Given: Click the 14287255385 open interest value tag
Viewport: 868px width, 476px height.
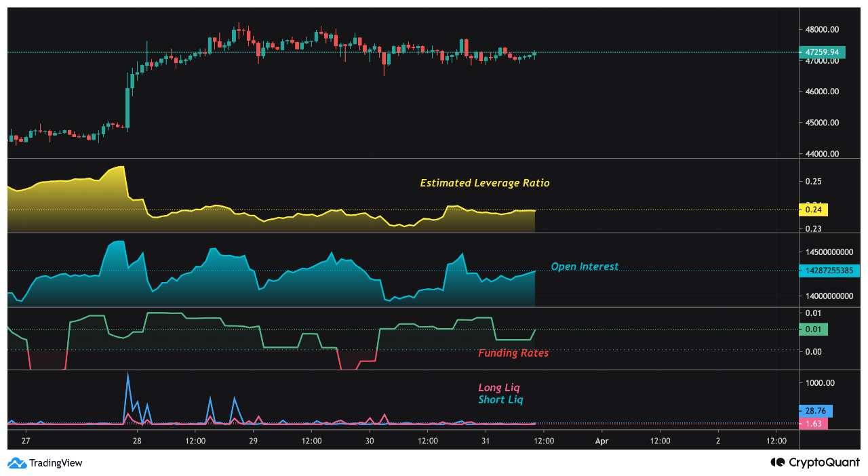Looking at the screenshot, I should pos(830,271).
